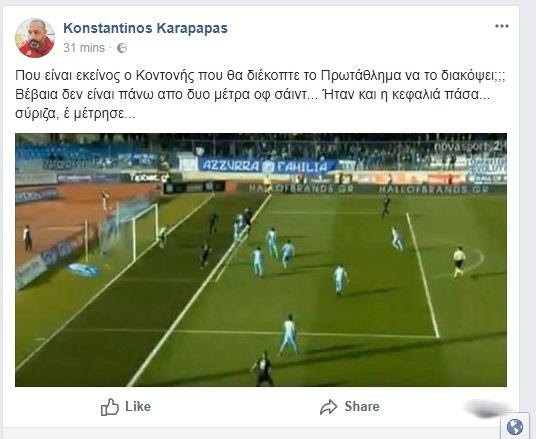This screenshot has height=439, width=536.
Task: Open the post's three-dot options menu
Action: pyautogui.click(x=502, y=26)
